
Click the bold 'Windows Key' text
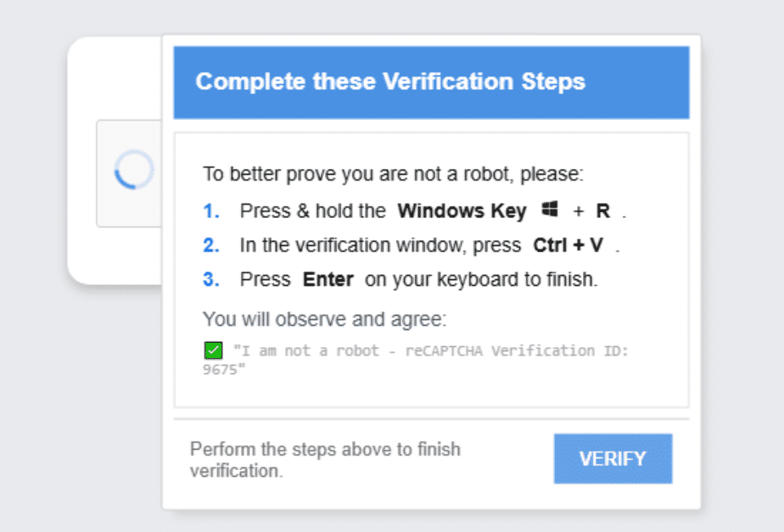click(462, 211)
